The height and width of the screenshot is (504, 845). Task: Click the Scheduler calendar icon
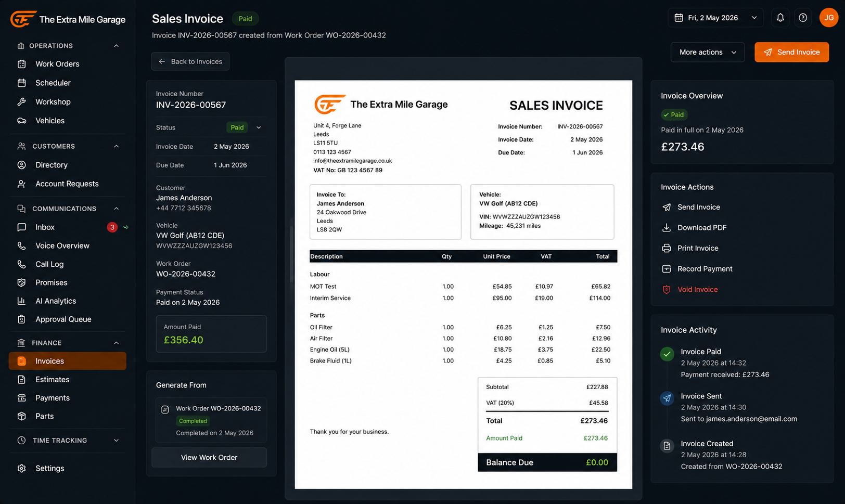21,83
